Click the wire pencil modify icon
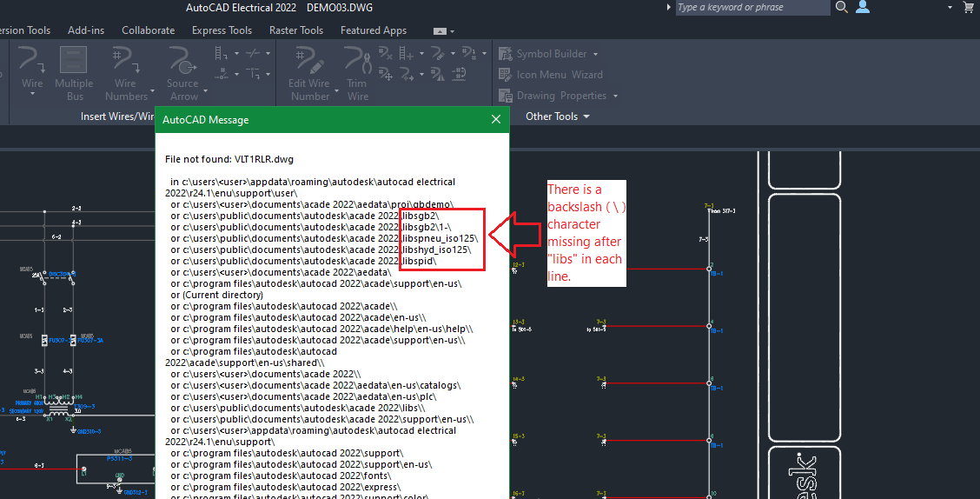This screenshot has width=980, height=499. 438,54
